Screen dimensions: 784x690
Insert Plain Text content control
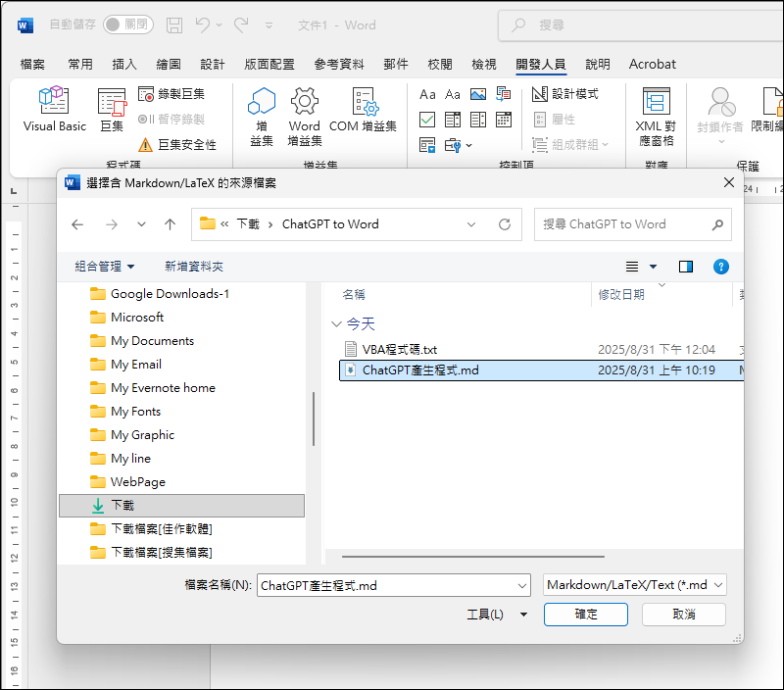point(453,94)
